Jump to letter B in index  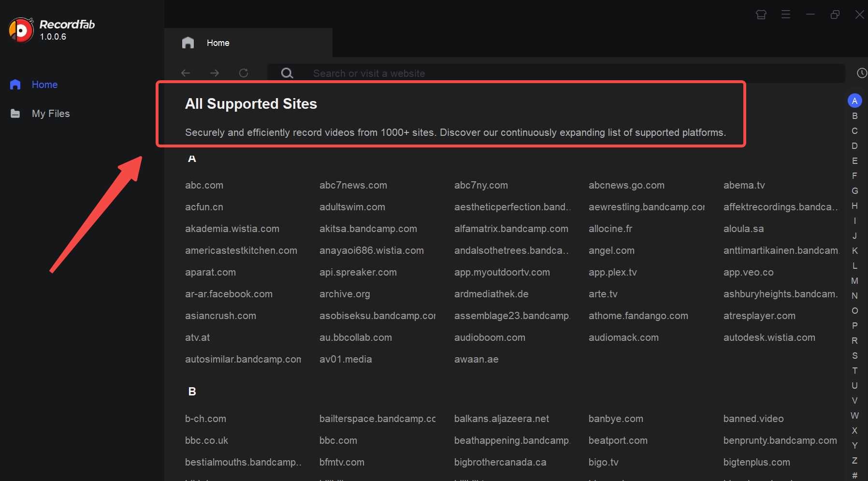coord(855,116)
